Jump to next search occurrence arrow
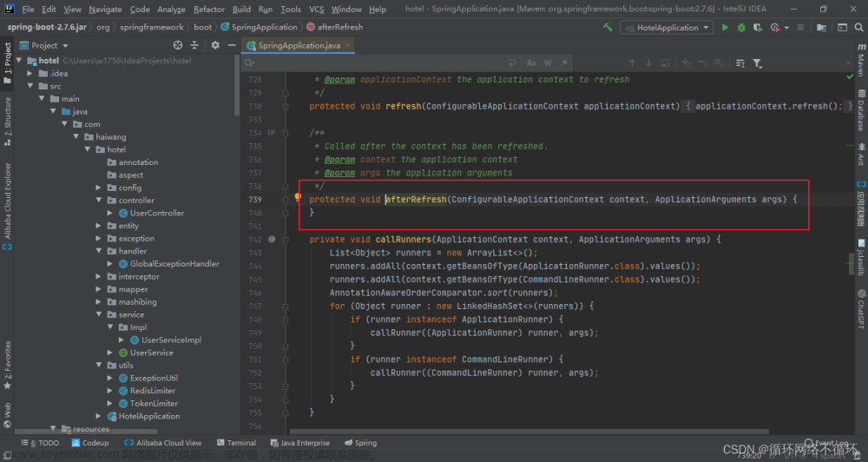This screenshot has height=462, width=868. tap(648, 63)
